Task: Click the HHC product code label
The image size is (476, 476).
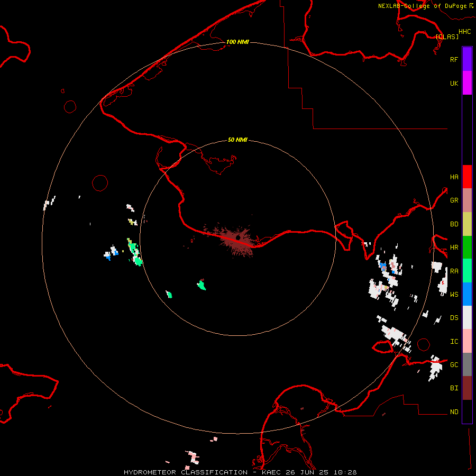Action: (x=464, y=32)
